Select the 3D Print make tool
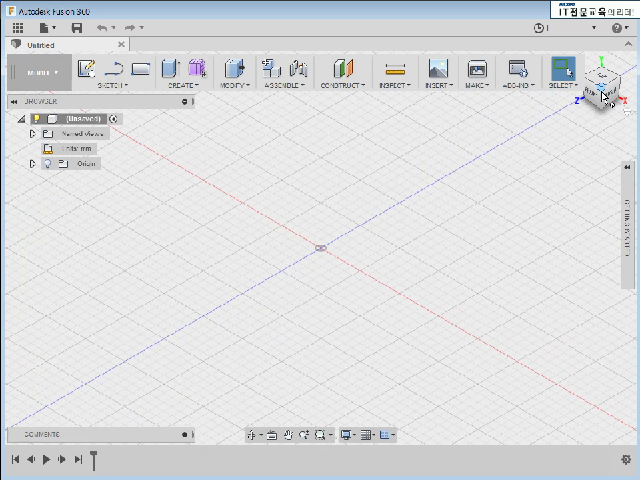Screen dimensions: 640x480 click(x=477, y=69)
